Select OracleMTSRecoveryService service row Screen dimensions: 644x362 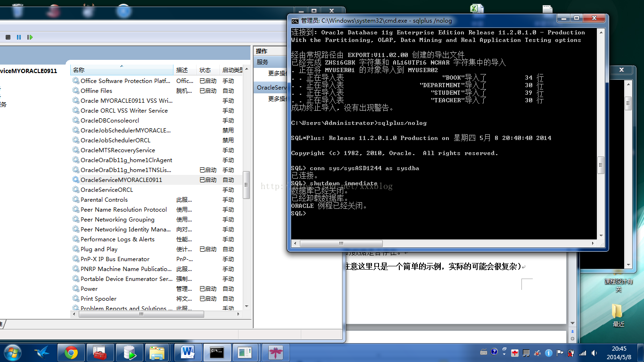[x=157, y=150]
